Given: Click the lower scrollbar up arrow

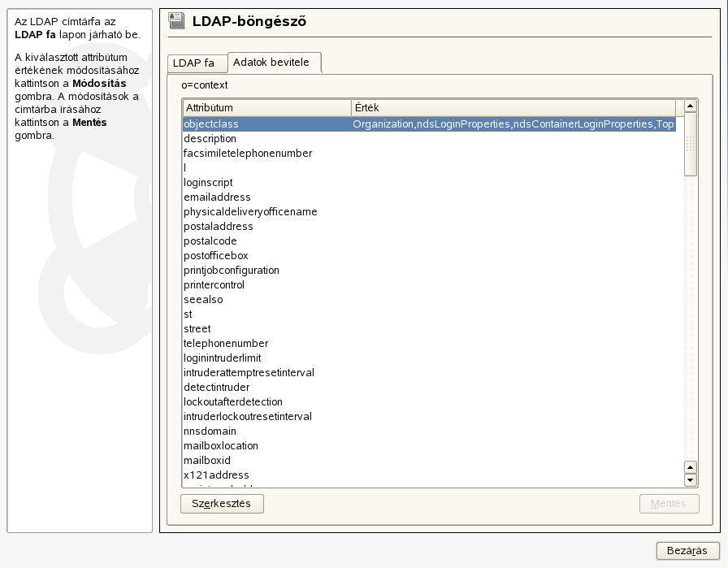Looking at the screenshot, I should click(691, 467).
